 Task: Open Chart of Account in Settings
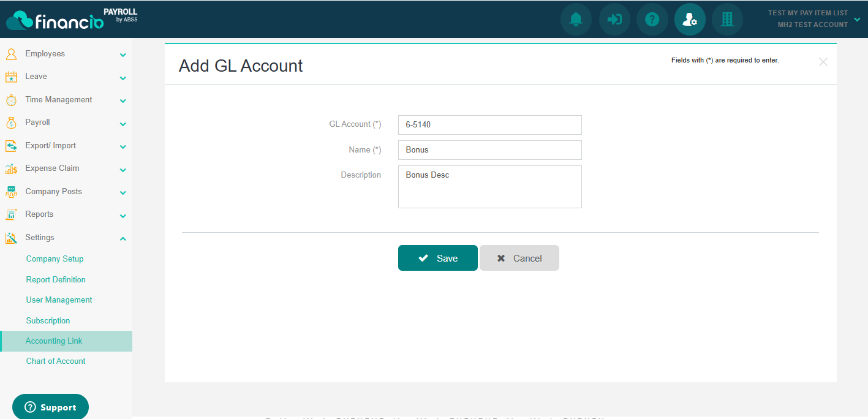[56, 361]
